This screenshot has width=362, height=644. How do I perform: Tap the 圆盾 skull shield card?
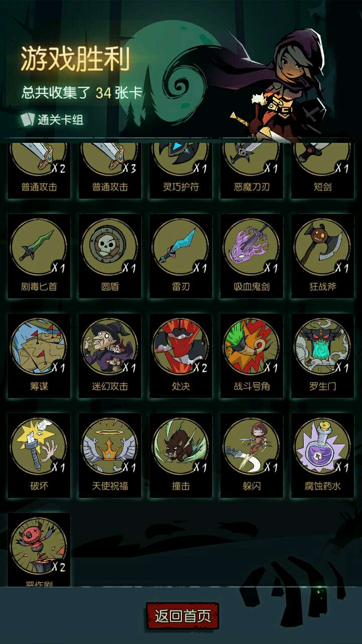110,257
